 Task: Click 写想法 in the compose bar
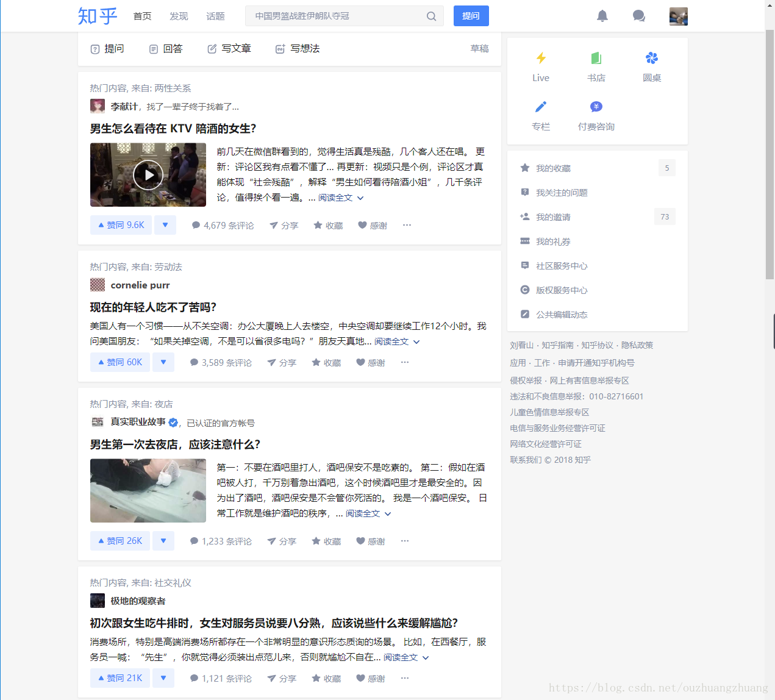298,49
